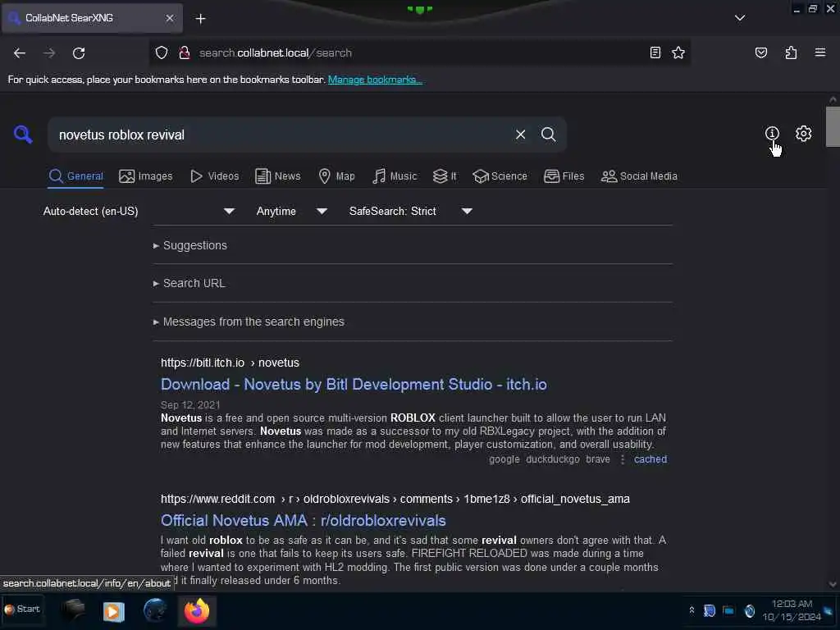Open the Anytime time range dropdown
The image size is (840, 630).
(292, 211)
